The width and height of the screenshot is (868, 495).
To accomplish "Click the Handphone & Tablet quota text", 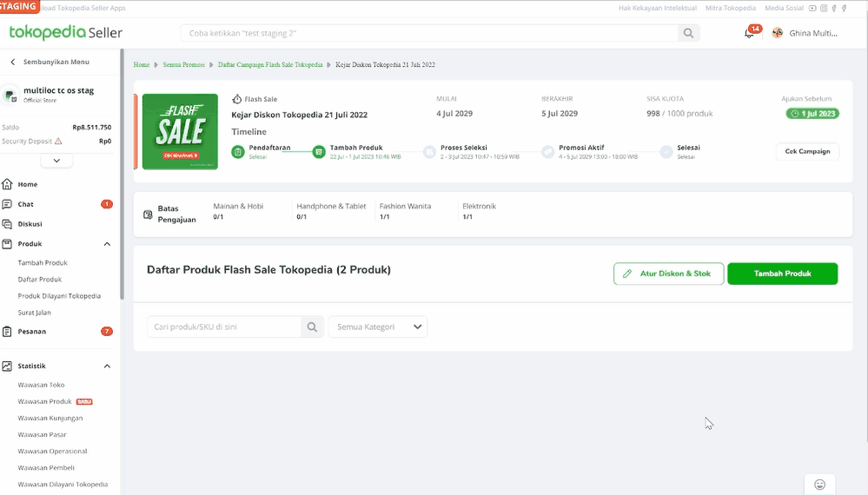I will 331,211.
